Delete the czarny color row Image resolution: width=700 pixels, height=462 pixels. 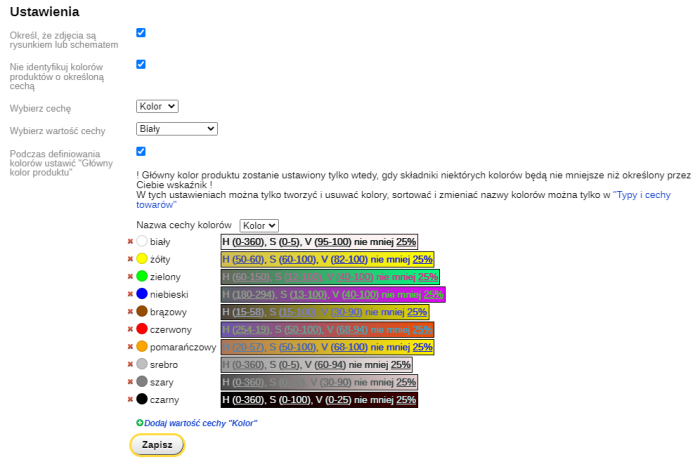[x=130, y=400]
